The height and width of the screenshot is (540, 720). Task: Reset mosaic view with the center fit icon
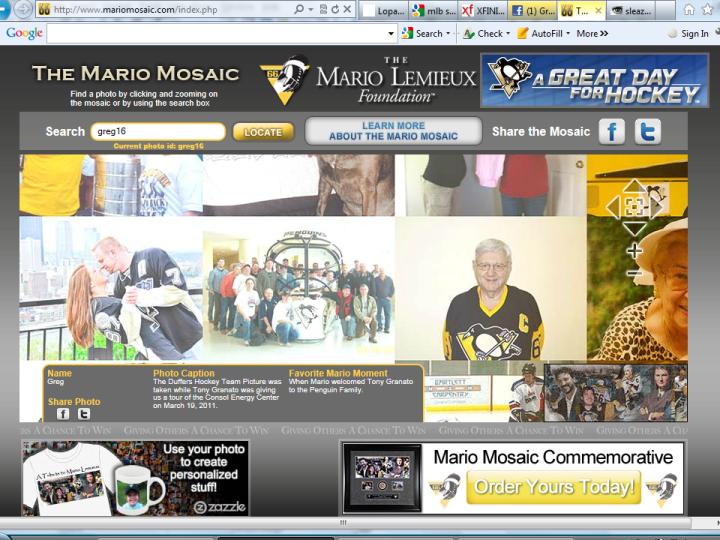[x=635, y=208]
